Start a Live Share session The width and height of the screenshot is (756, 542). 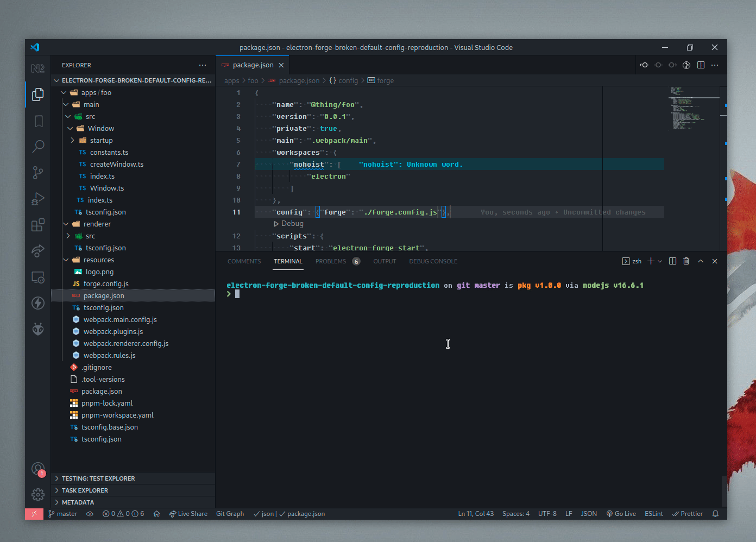pyautogui.click(x=188, y=513)
